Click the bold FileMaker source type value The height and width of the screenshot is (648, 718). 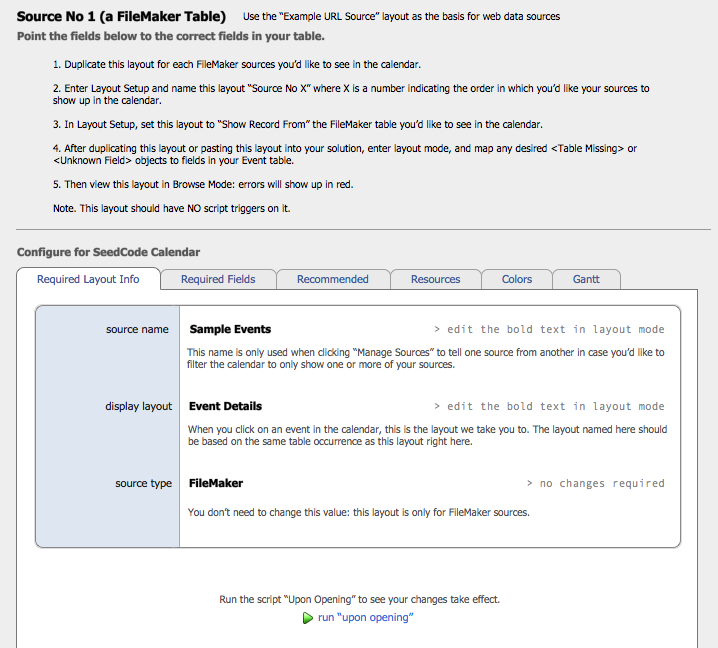[216, 483]
